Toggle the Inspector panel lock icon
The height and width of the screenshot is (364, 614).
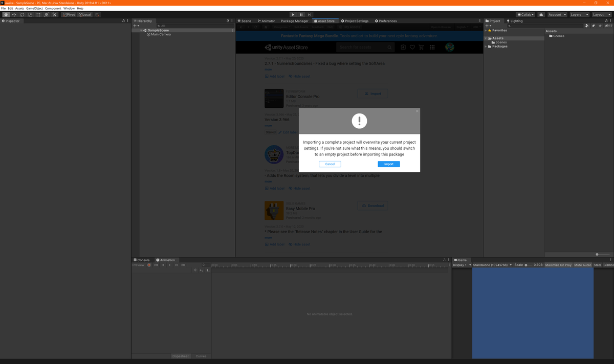pos(124,21)
